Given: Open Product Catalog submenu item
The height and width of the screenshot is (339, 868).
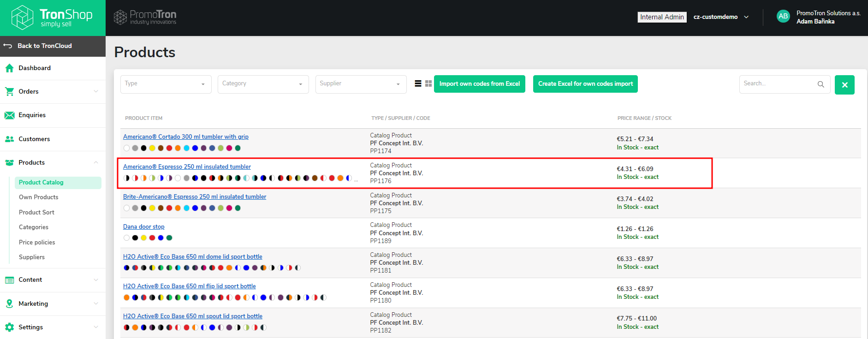Looking at the screenshot, I should [58, 183].
